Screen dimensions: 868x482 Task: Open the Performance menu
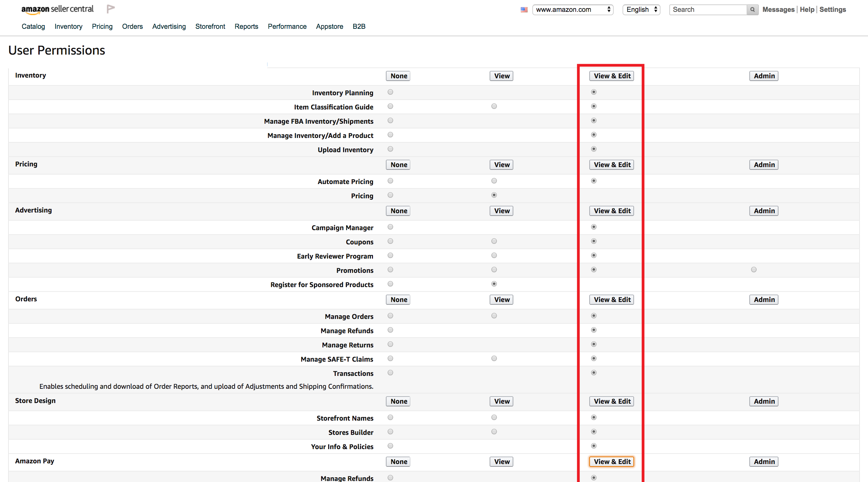coord(287,26)
